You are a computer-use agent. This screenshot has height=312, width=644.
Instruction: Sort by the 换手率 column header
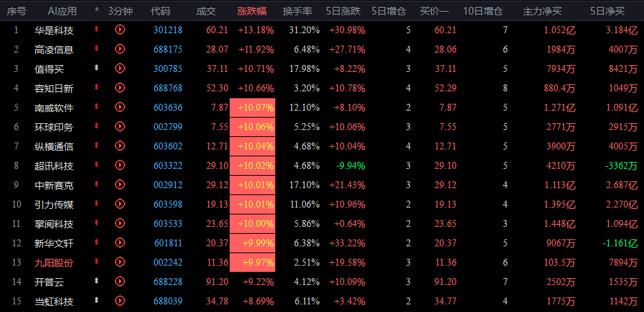(297, 11)
